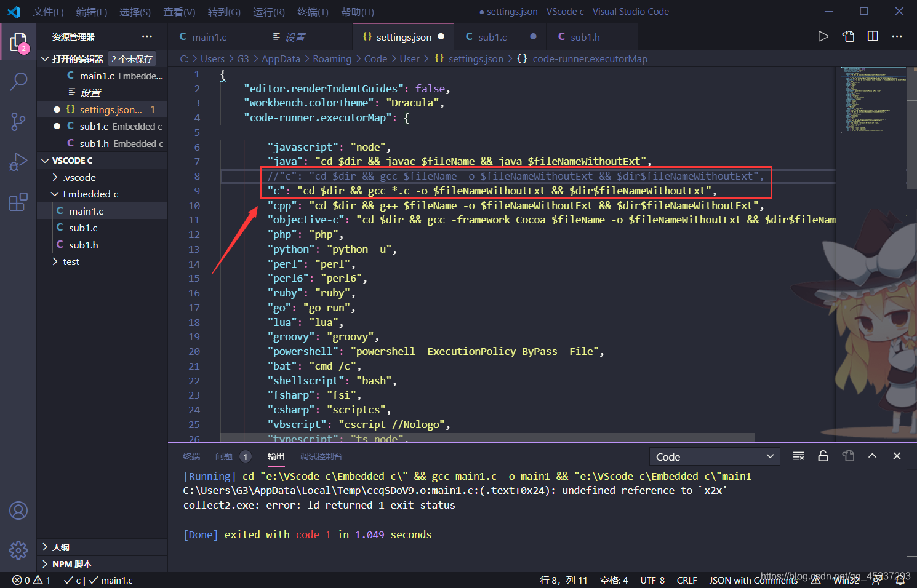This screenshot has width=917, height=588.
Task: Select settings.json in open editors
Action: 102,109
